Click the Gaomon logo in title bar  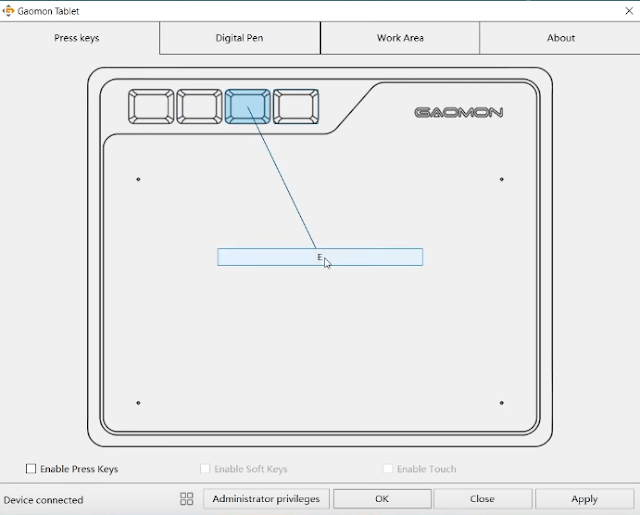[8, 11]
